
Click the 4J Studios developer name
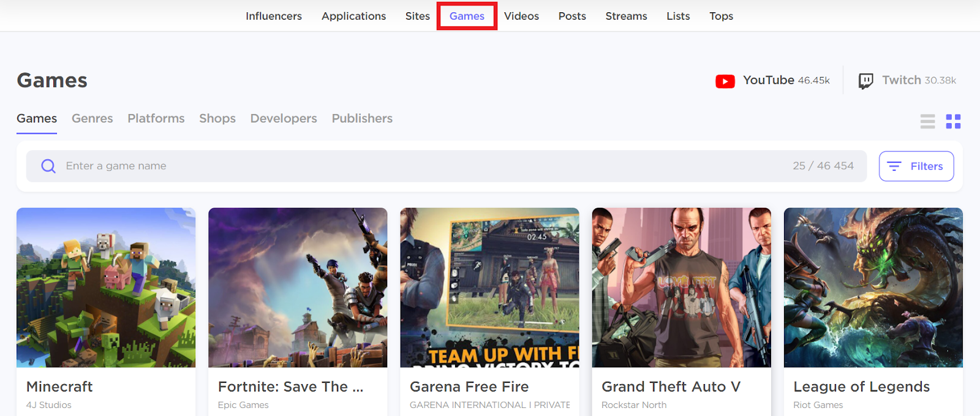[x=49, y=405]
